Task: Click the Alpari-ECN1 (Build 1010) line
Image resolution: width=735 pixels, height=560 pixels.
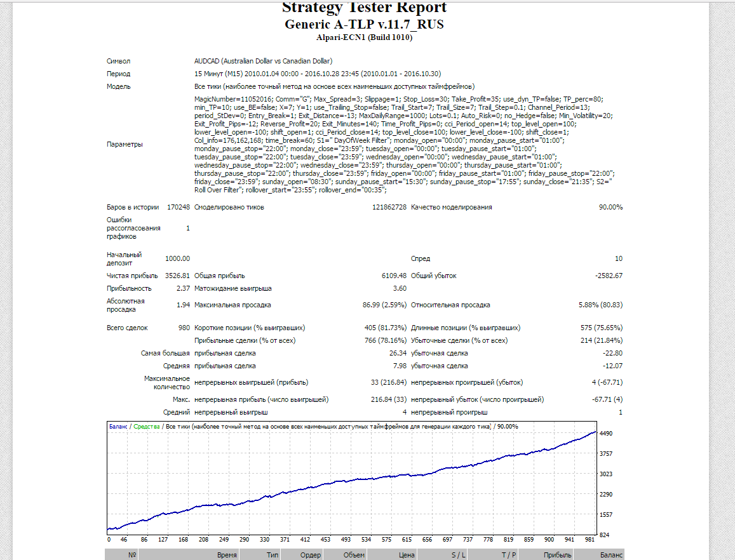Action: coord(364,37)
